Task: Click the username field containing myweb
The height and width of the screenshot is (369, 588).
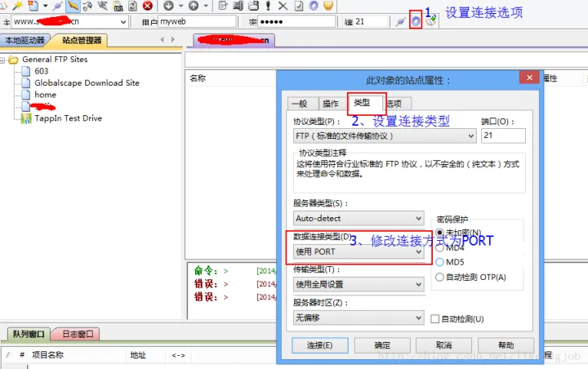Action: pos(198,22)
